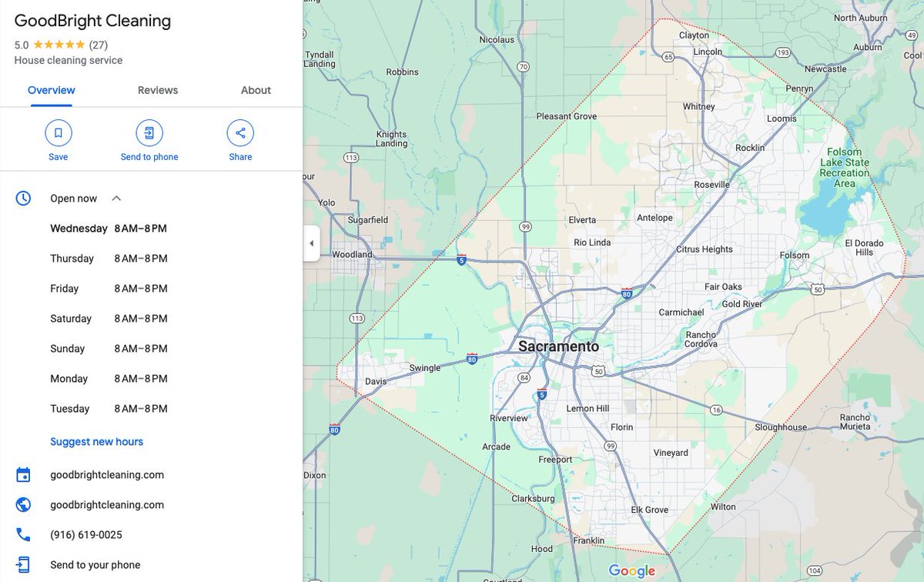This screenshot has width=924, height=582.
Task: Click Rancho Murieta label on map
Action: tap(855, 422)
